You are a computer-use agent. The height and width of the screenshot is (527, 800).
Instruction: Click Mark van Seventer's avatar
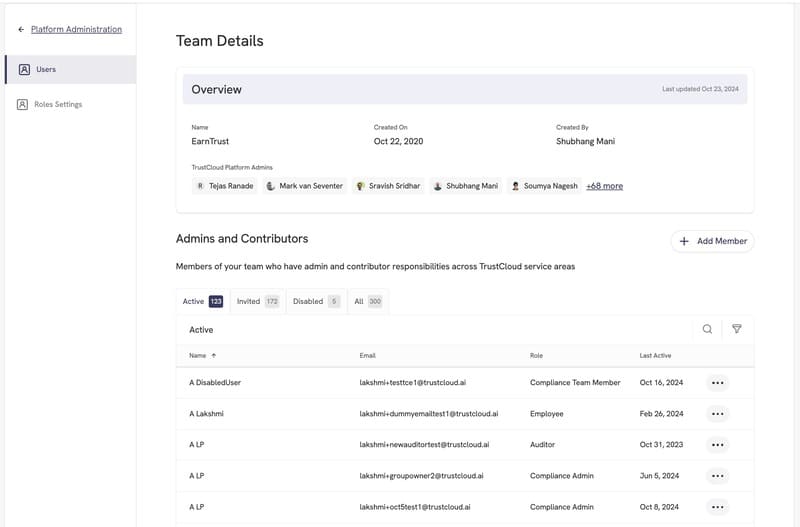coord(271,186)
